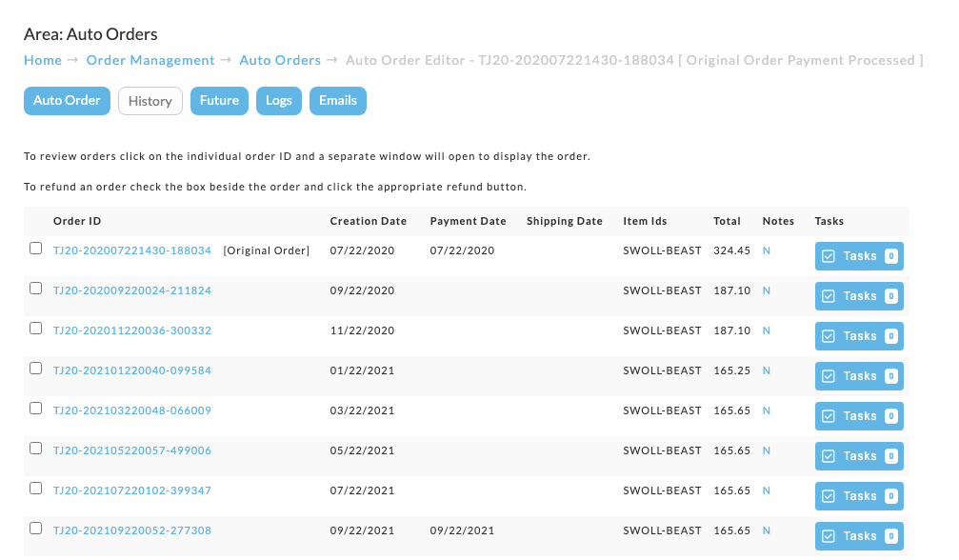The width and height of the screenshot is (959, 560).
Task: Open the Emails tab
Action: (338, 101)
